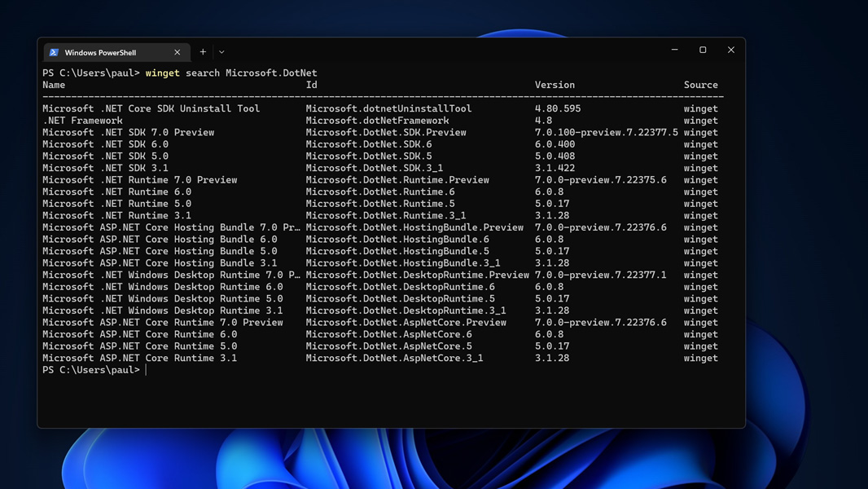Close the terminal window

tap(731, 51)
